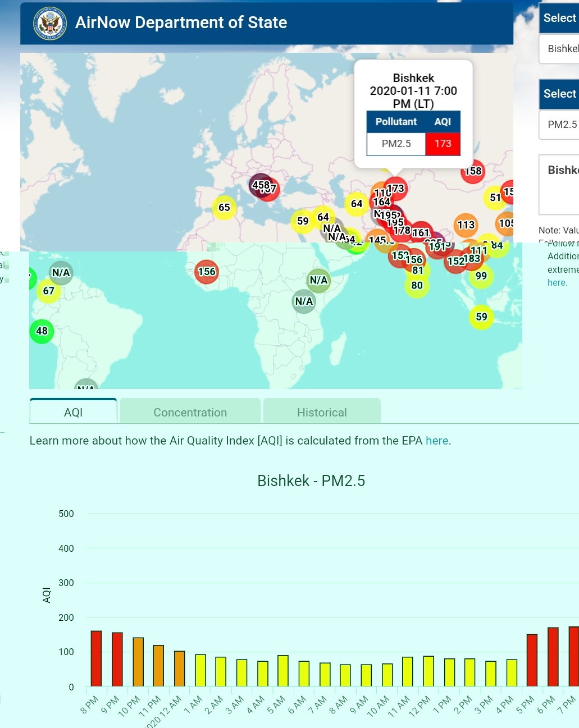Open the Bishkek city select dropdown
This screenshot has height=728, width=579.
(560, 49)
